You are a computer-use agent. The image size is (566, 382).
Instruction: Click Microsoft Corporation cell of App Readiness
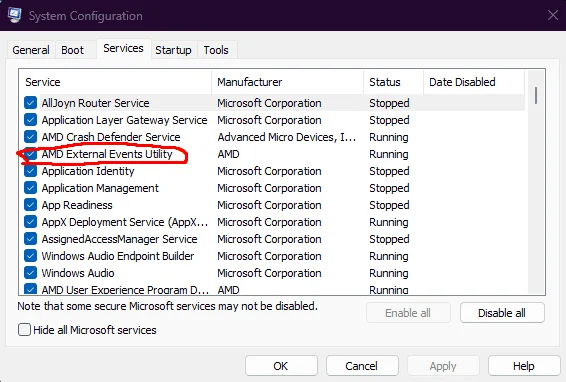point(269,205)
